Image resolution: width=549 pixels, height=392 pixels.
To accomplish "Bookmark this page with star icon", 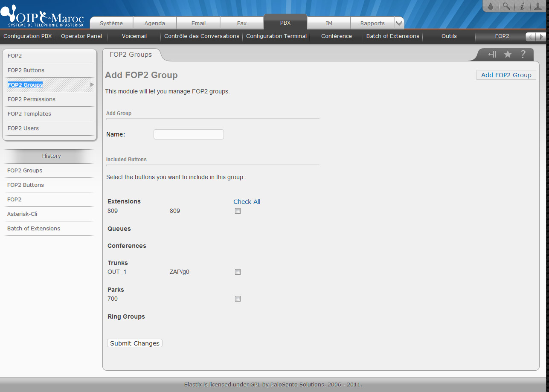I will click(508, 55).
